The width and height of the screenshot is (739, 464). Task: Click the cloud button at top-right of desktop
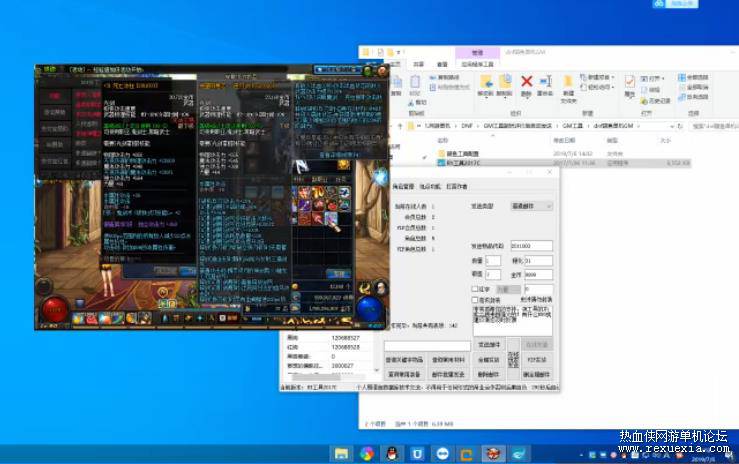[x=675, y=4]
